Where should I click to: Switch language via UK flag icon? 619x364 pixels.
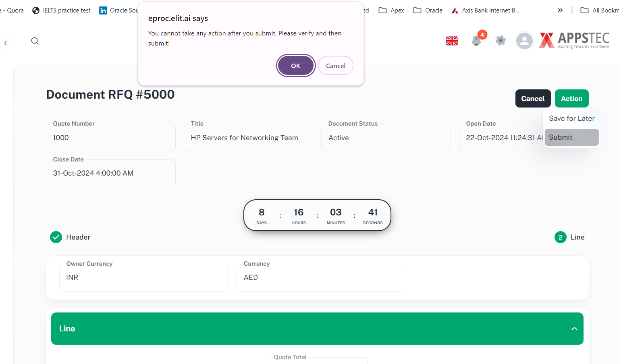click(x=452, y=41)
